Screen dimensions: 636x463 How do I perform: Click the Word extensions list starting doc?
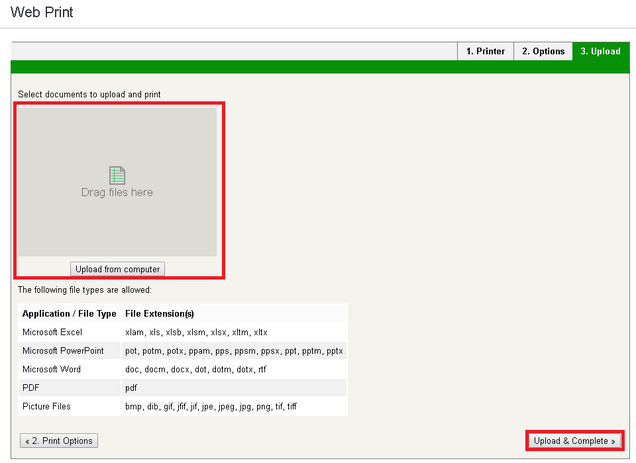(x=196, y=369)
